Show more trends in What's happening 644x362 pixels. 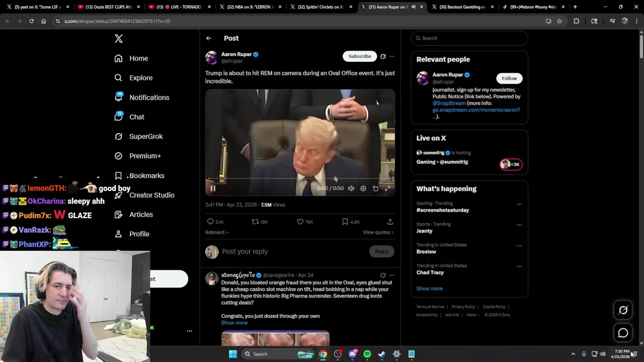click(x=429, y=289)
